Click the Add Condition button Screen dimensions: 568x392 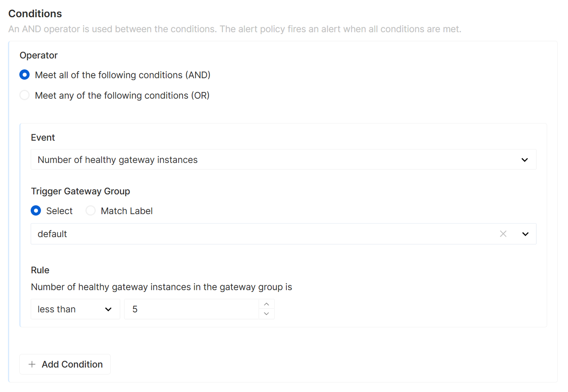(65, 364)
